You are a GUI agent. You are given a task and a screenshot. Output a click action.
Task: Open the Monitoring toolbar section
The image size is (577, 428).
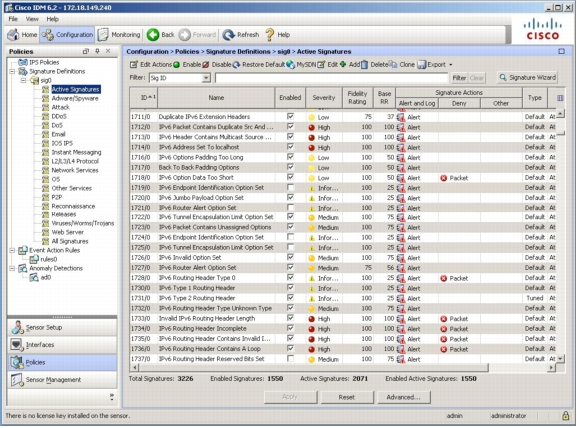coord(119,35)
